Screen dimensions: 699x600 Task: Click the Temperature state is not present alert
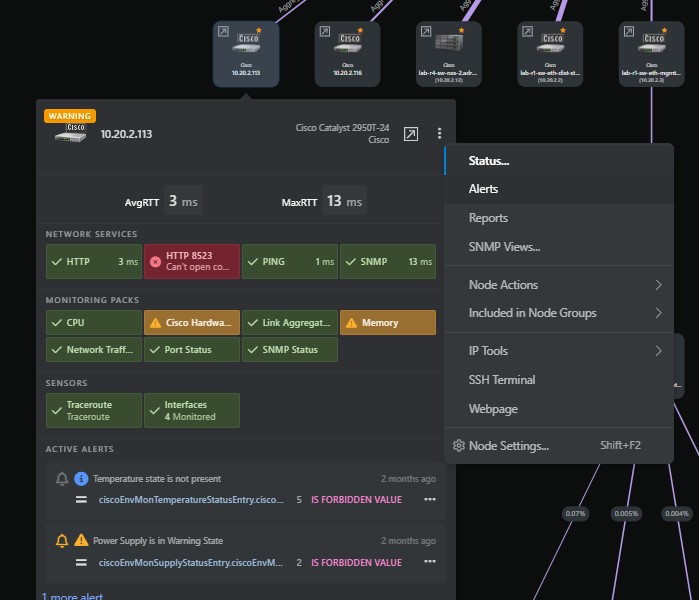point(157,479)
